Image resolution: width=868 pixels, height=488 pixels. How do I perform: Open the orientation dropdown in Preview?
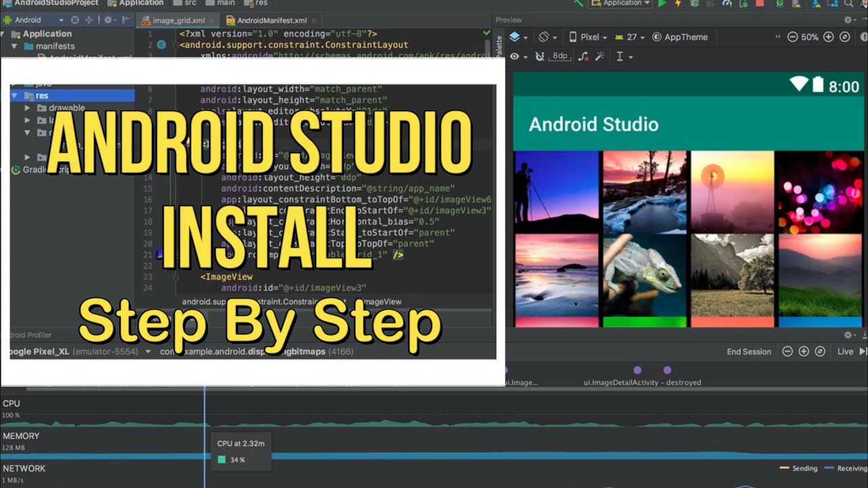tap(547, 37)
